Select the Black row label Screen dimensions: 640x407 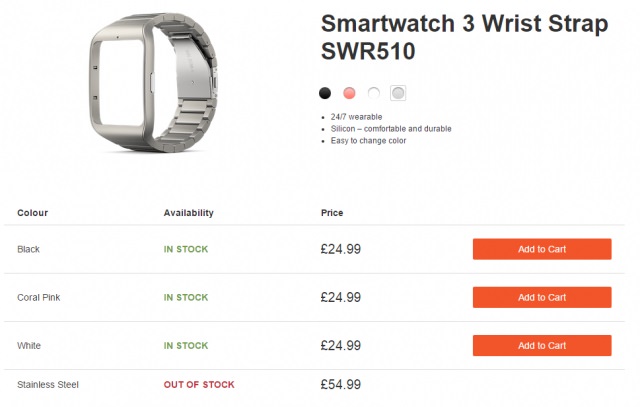31,249
